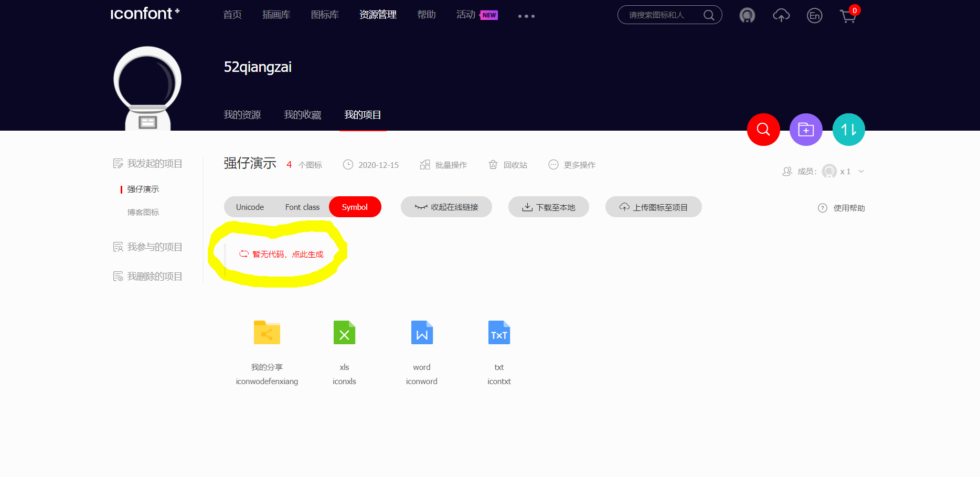Click the cloud upload icon in header
980x477 pixels.
click(781, 16)
